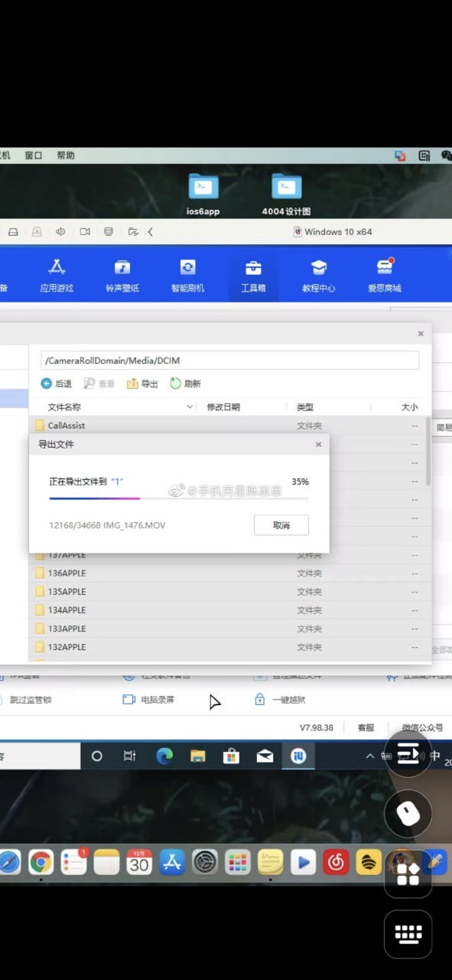Open the 跳过监管锁 tool

click(31, 700)
